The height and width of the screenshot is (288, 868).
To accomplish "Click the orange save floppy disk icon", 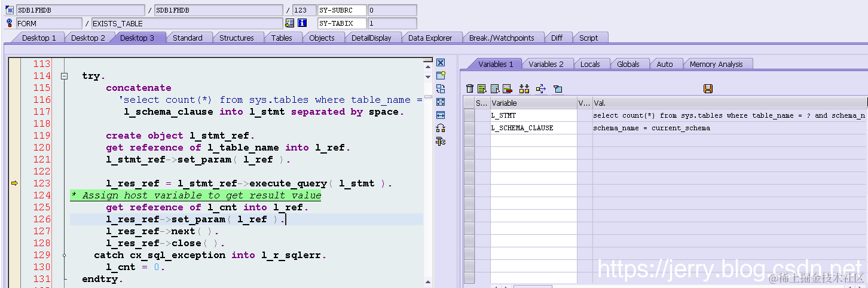I will 708,88.
